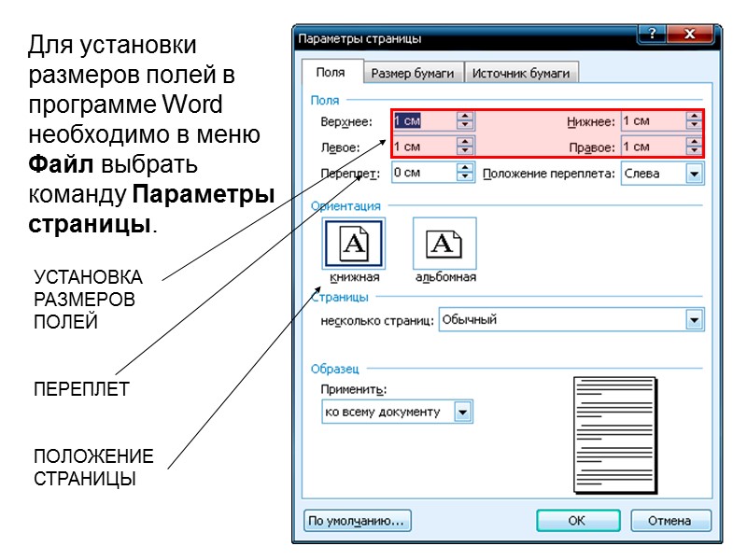
Task: Open the Размер бумаги tab
Action: click(413, 73)
